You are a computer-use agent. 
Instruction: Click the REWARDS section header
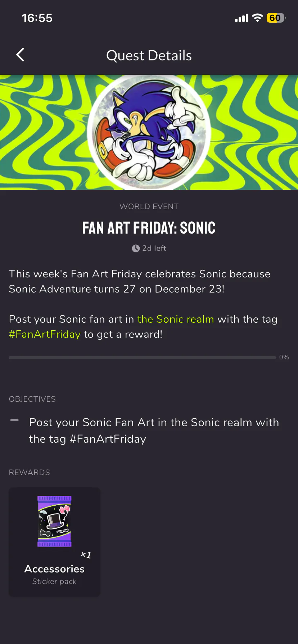[30, 473]
